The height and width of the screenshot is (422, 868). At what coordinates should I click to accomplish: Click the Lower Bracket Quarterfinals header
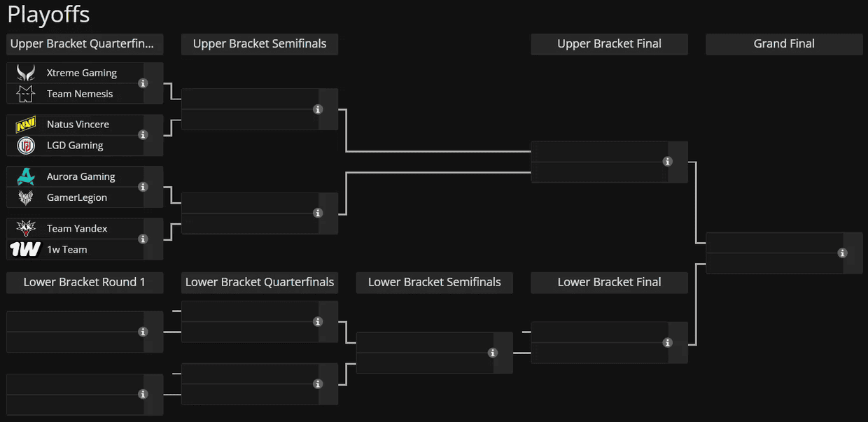coord(260,283)
